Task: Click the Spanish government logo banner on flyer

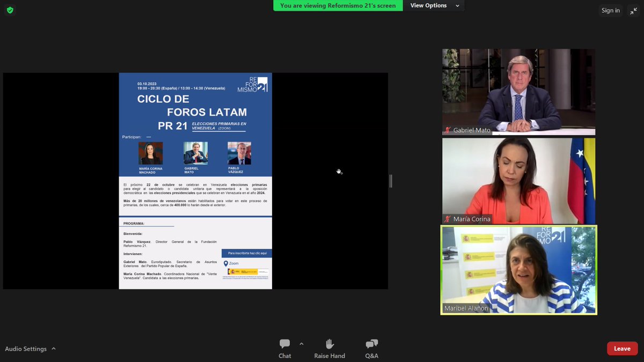Action: [248, 273]
